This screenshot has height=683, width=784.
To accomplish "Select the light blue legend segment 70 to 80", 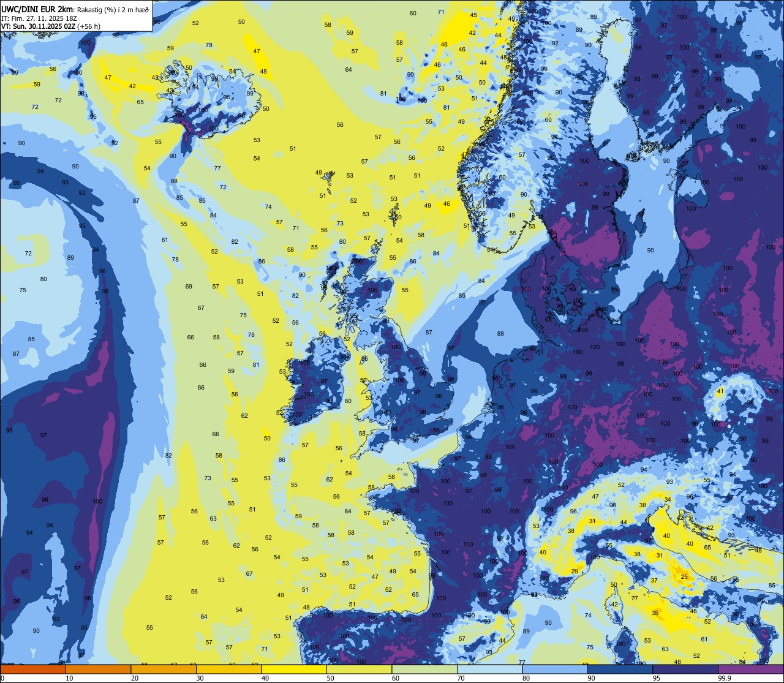I will (490, 669).
